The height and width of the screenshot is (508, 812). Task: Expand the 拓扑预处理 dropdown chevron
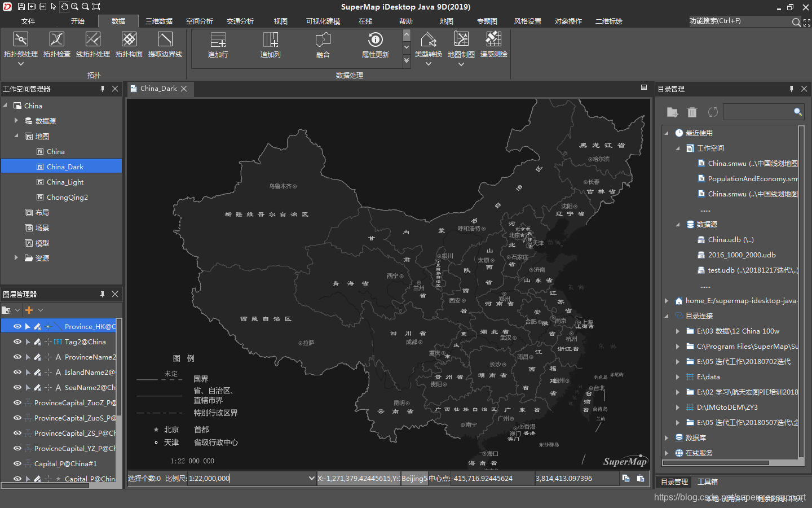point(21,64)
